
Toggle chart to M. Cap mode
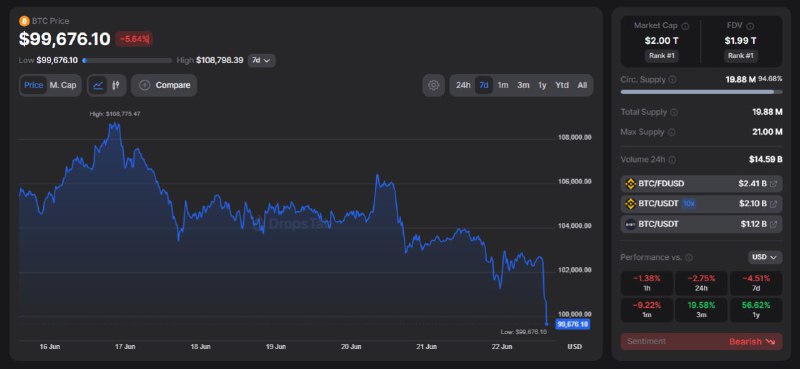pos(63,85)
